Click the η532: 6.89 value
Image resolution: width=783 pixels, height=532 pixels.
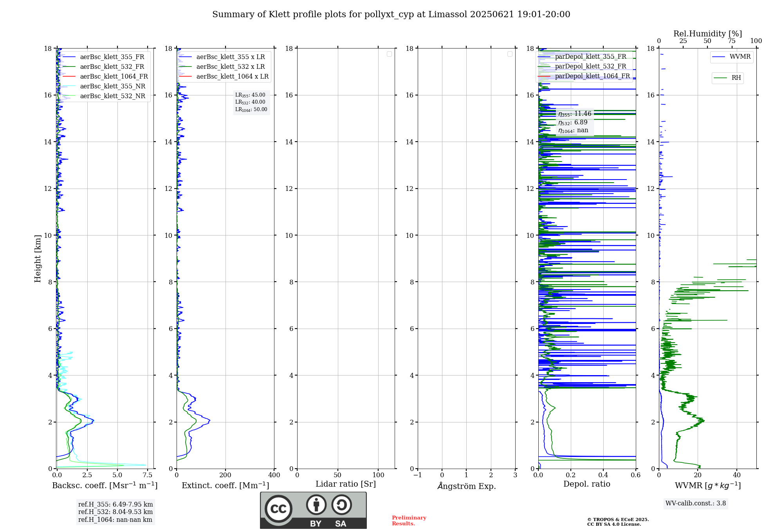click(x=573, y=122)
